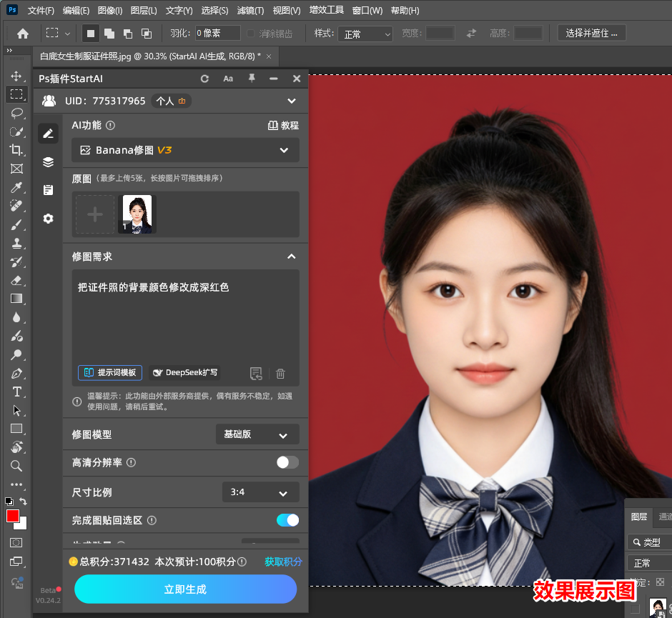
Task: Select the Intersect with selection mode
Action: (147, 34)
